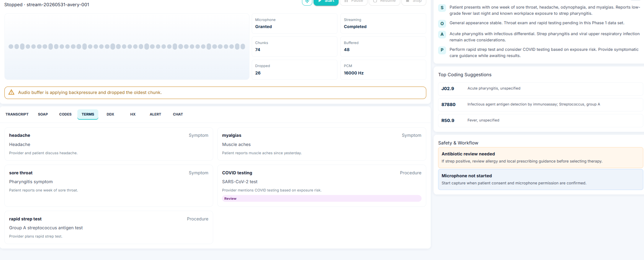644x260 pixels.
Task: Click the Group A streptococcus antigen test text
Action: click(46, 228)
